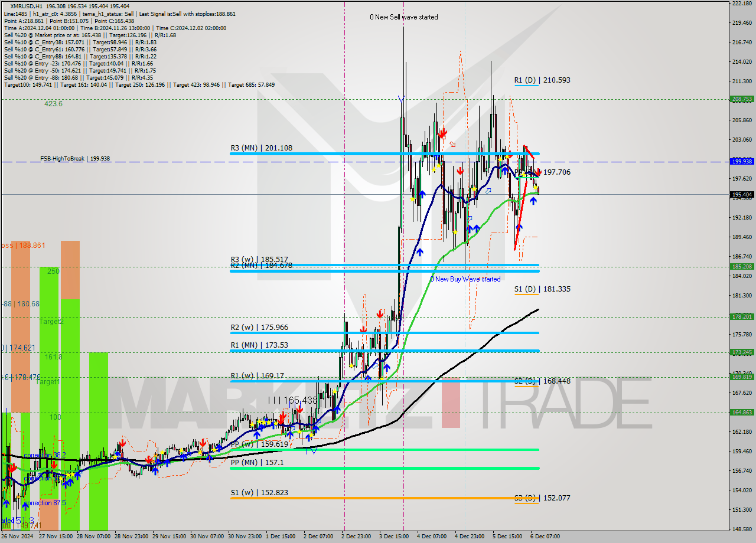This screenshot has width=756, height=543.
Task: Click the 423.6 Fibonacci level label
Action: (x=53, y=103)
